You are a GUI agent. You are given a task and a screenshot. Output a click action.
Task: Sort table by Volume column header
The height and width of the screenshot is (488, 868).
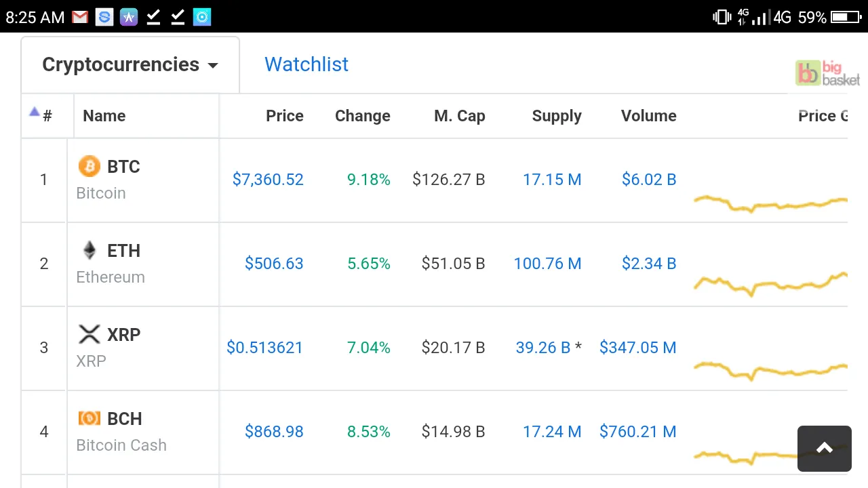coord(649,116)
